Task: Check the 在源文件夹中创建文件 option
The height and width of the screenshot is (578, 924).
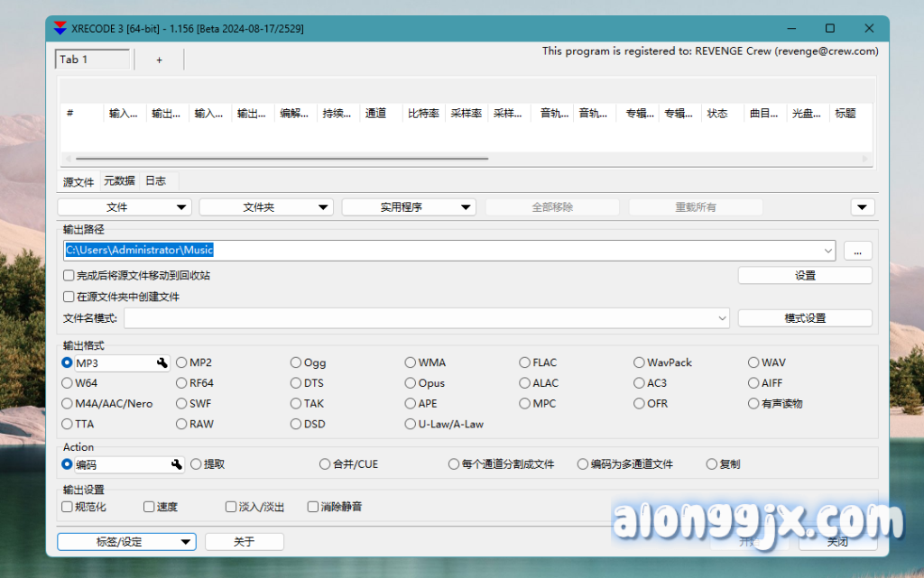Action: tap(69, 297)
